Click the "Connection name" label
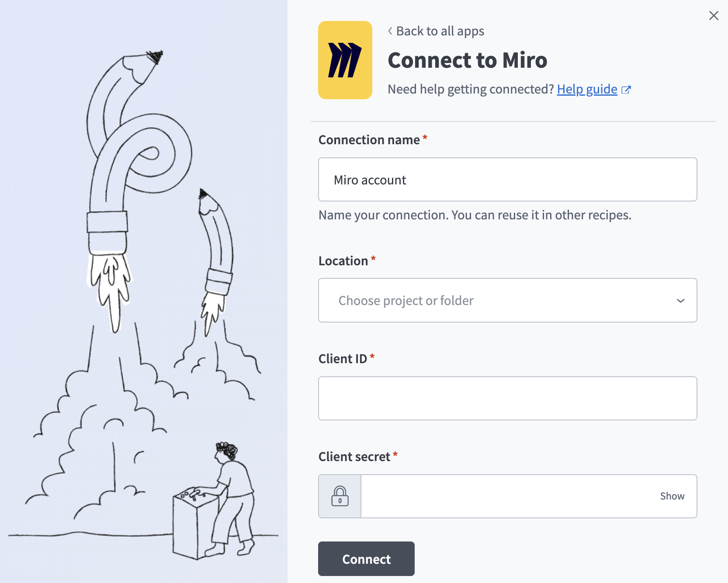The image size is (728, 583). 369,140
